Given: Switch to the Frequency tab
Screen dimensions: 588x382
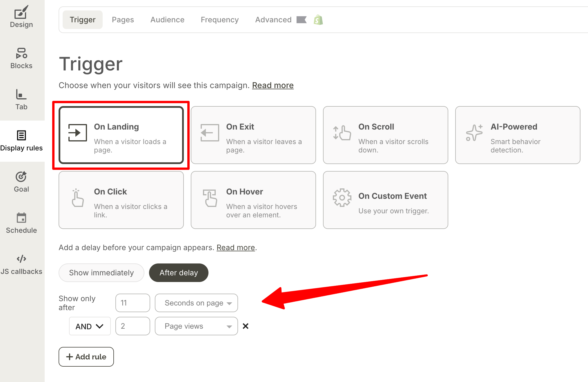Looking at the screenshot, I should (219, 20).
